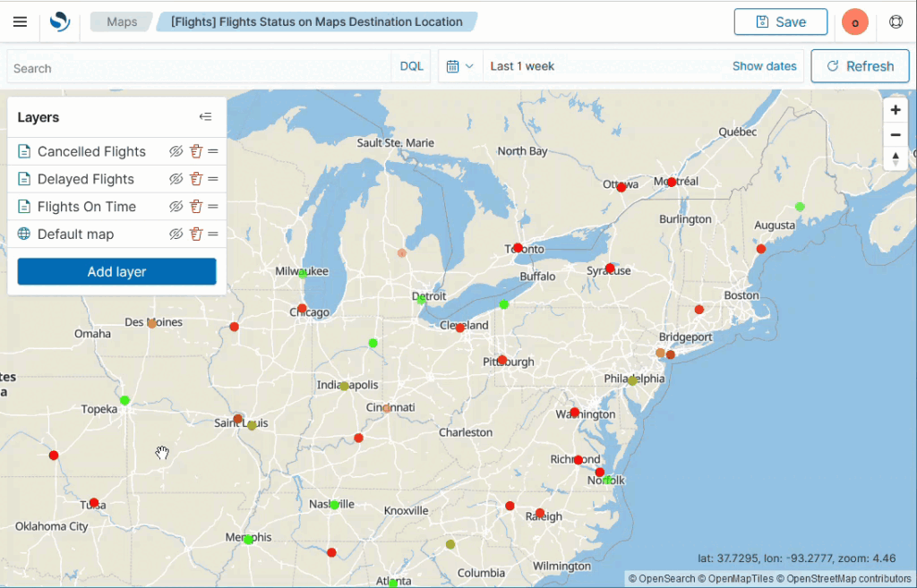Viewport: 917px width, 588px height.
Task: Click the Flights On Time document icon
Action: (24, 207)
